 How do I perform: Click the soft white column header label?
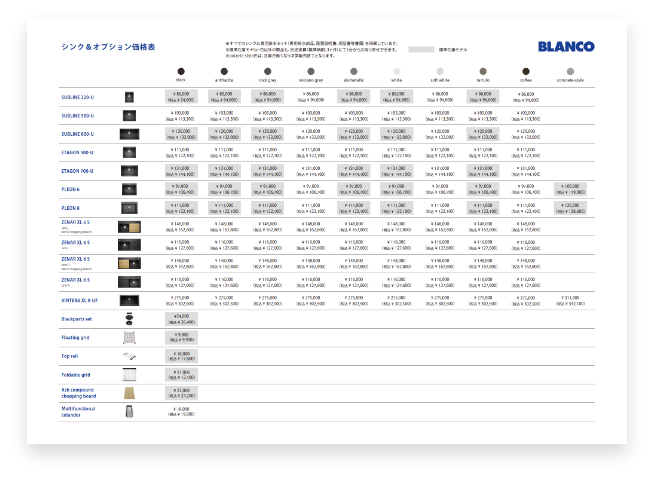coord(440,80)
